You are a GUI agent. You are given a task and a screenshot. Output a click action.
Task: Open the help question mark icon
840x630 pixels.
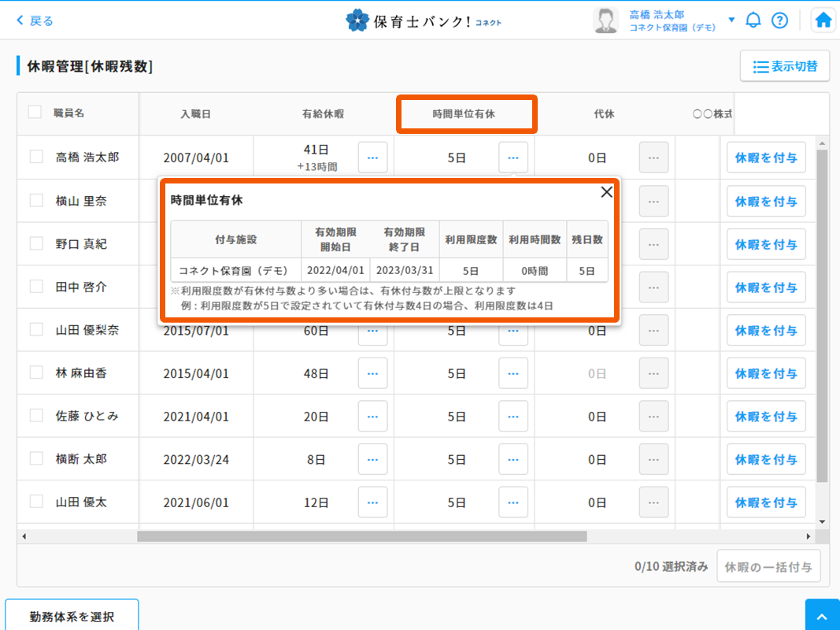[x=779, y=20]
